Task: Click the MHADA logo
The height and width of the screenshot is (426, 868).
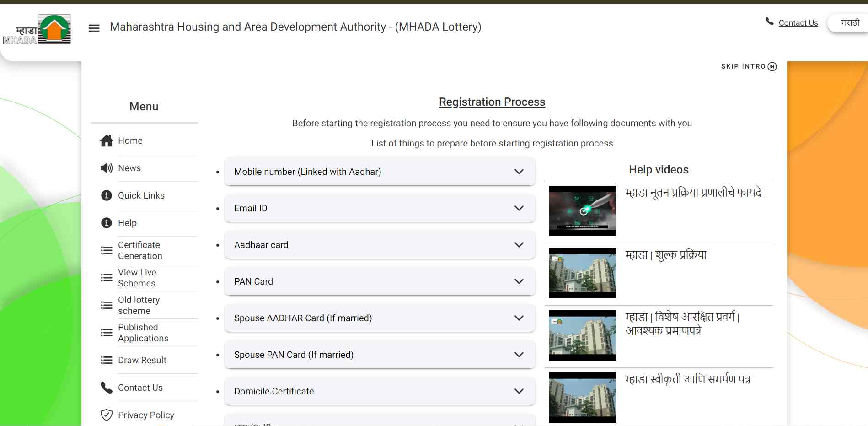Action: pyautogui.click(x=37, y=29)
